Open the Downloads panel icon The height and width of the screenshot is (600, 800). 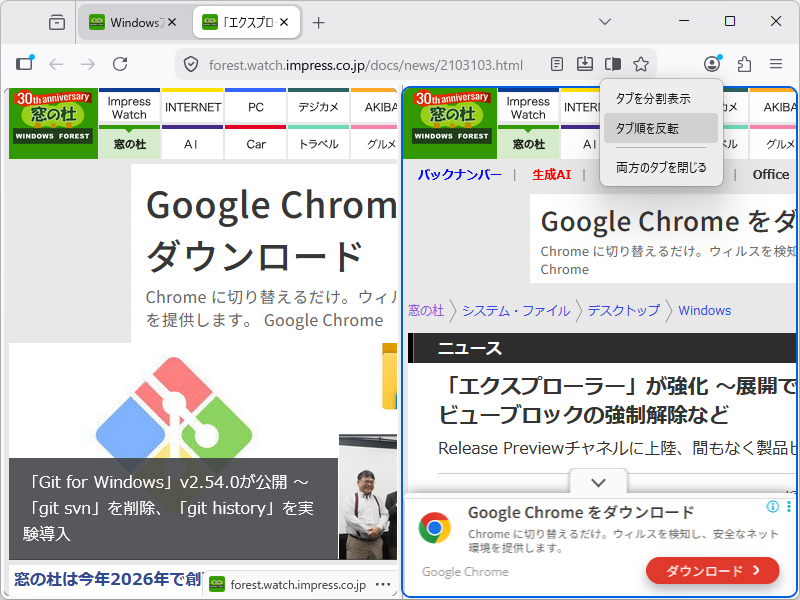click(x=584, y=64)
